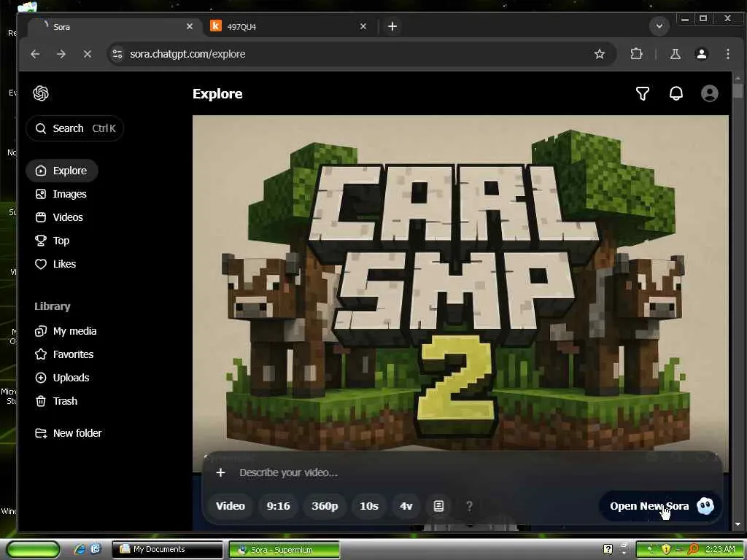Change the 10s duration
This screenshot has width=747, height=560.
(x=369, y=506)
